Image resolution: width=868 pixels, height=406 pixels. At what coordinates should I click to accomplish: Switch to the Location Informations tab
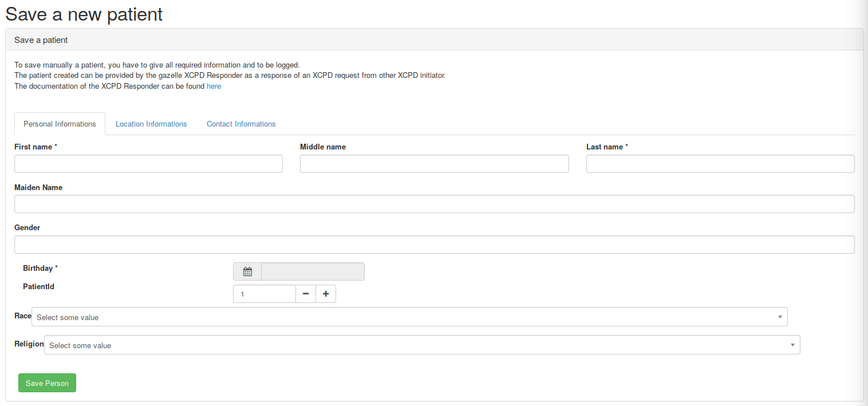pyautogui.click(x=151, y=124)
